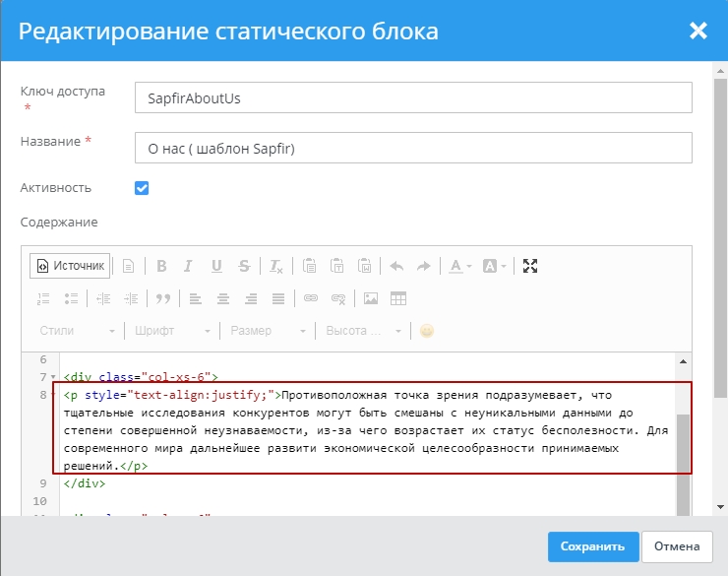Image resolution: width=728 pixels, height=576 pixels.
Task: Insert a table with the table icon
Action: [398, 298]
